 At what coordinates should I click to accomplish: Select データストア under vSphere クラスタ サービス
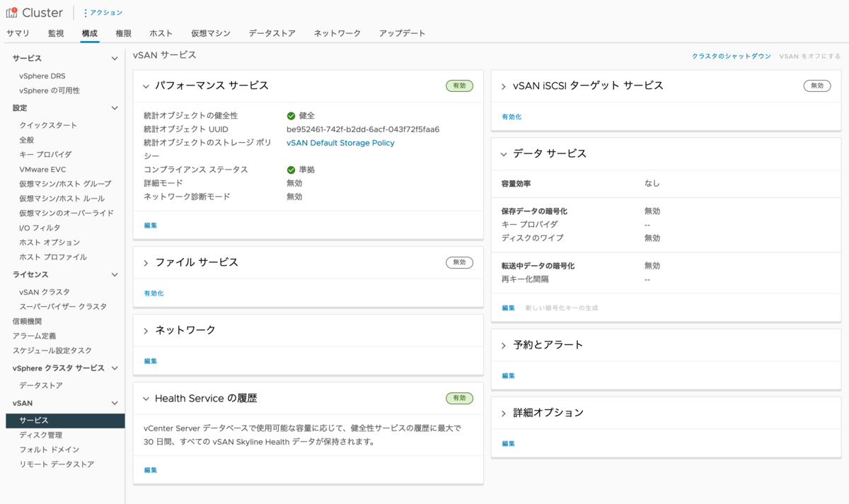point(41,385)
